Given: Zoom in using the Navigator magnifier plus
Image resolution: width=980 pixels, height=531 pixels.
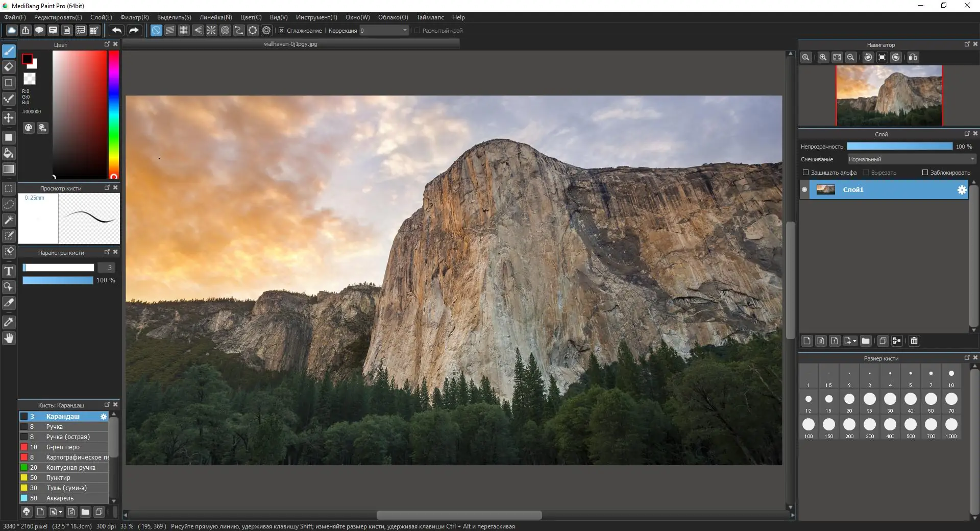Looking at the screenshot, I should (x=823, y=57).
